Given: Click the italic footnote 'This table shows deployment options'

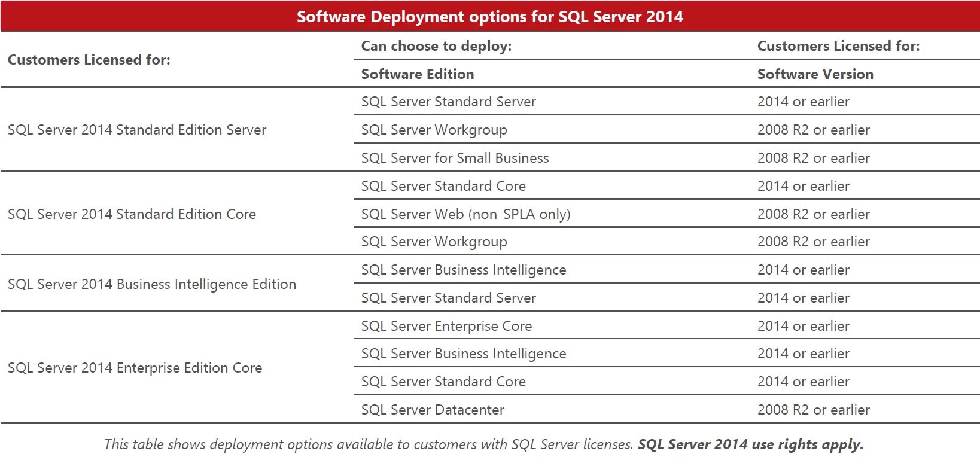Looking at the screenshot, I should pos(368,444).
